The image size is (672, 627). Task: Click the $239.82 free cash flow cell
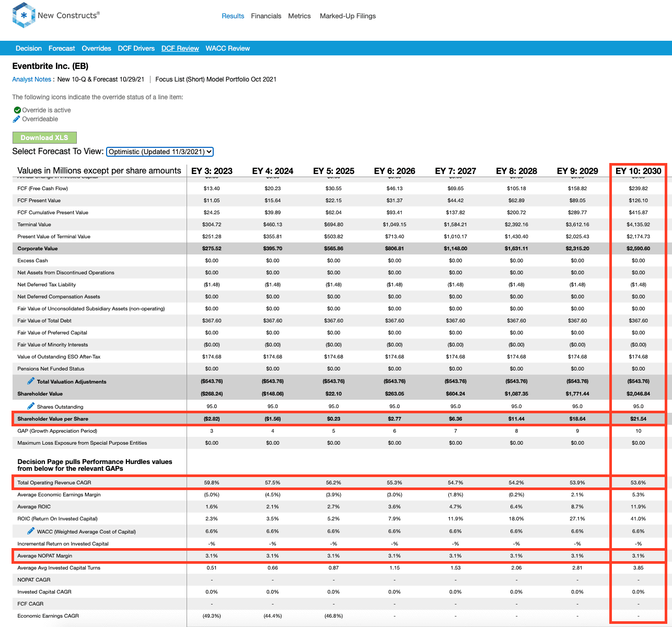(x=638, y=188)
